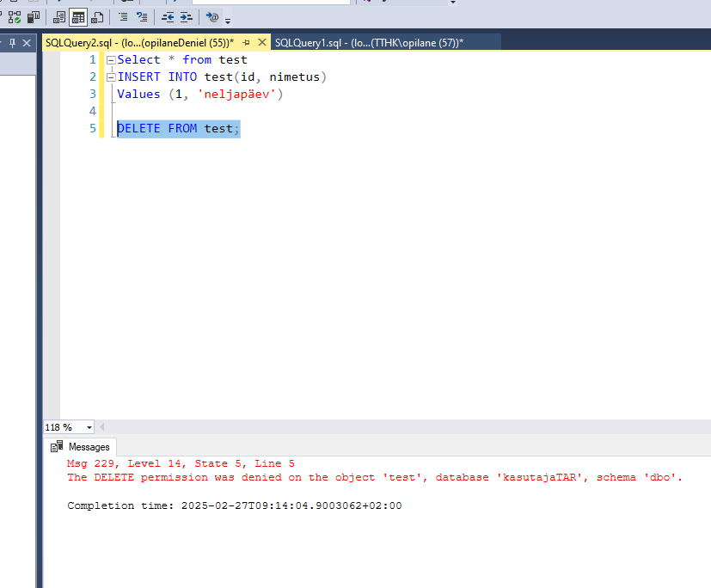711x588 pixels.
Task: Toggle the Results to Grid option
Action: 78,17
